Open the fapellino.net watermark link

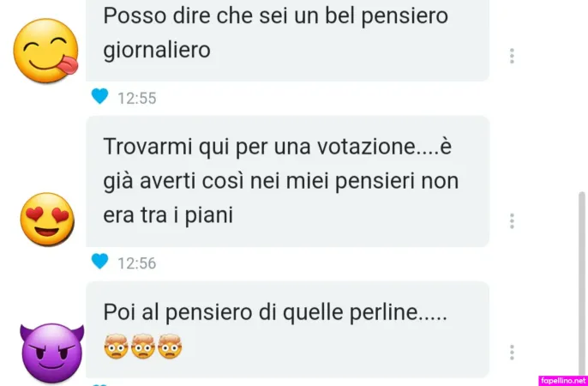coord(563,381)
